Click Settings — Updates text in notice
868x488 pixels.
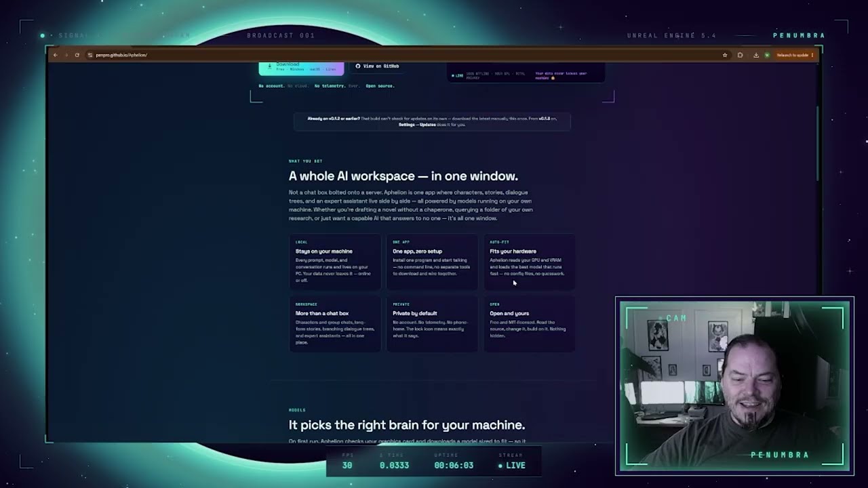[x=417, y=125]
